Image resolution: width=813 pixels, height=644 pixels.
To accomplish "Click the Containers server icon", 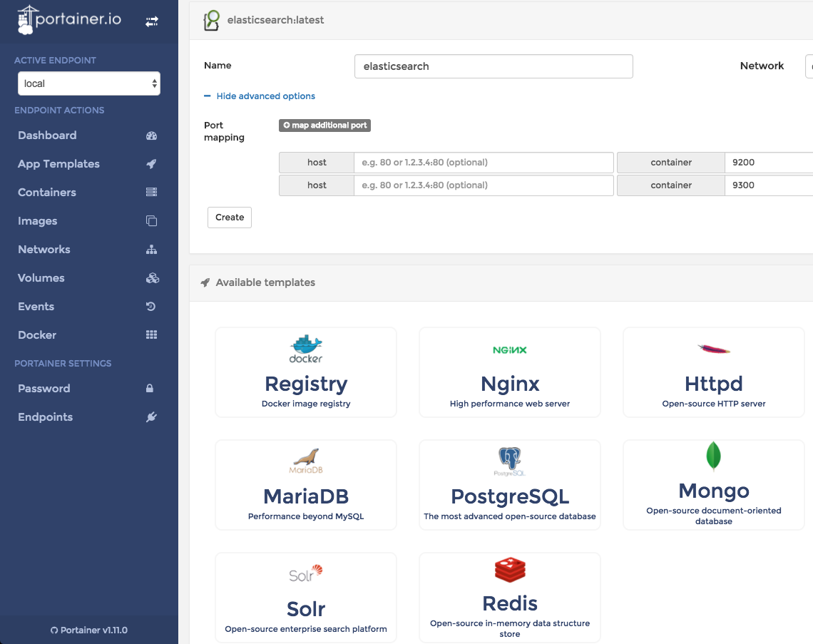I will [x=151, y=193].
